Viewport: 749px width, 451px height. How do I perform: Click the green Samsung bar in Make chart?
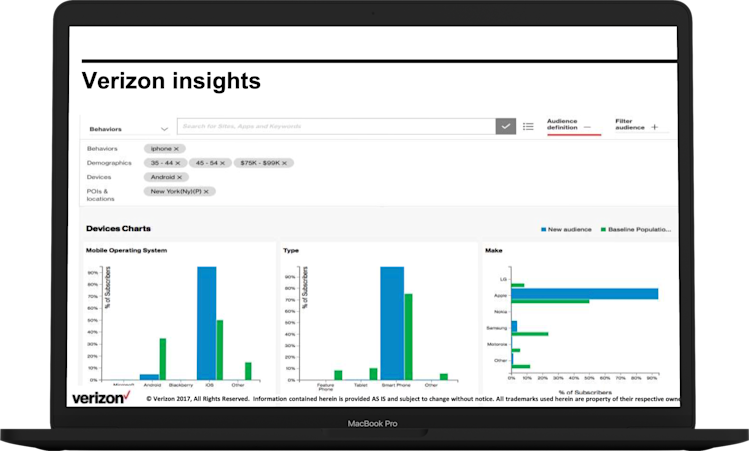pos(530,334)
